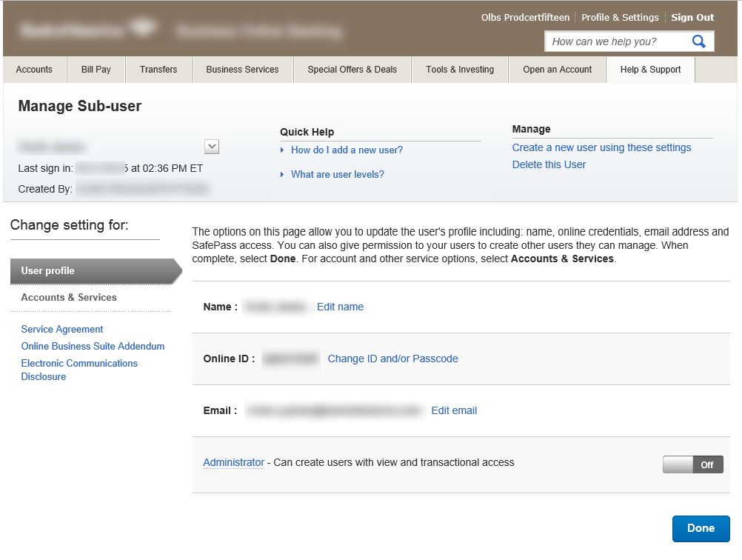Open Special Offers & Deals tab

[x=352, y=70]
